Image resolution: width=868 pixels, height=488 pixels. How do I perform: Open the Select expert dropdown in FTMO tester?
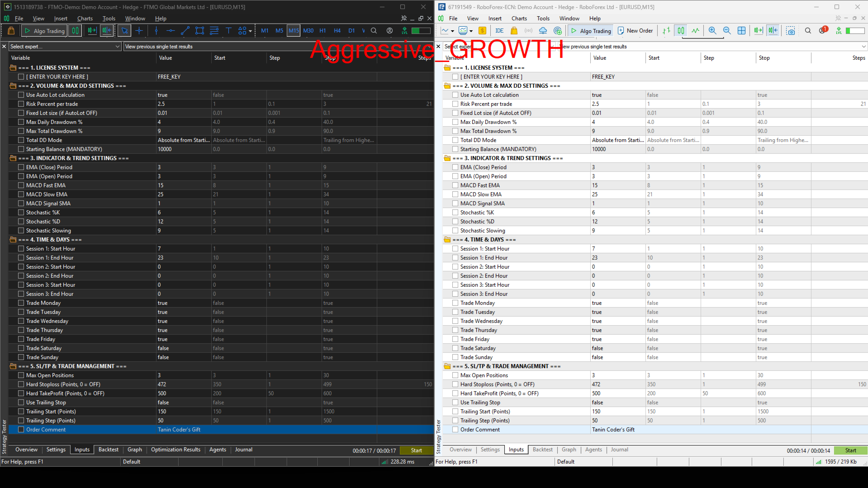coord(65,47)
